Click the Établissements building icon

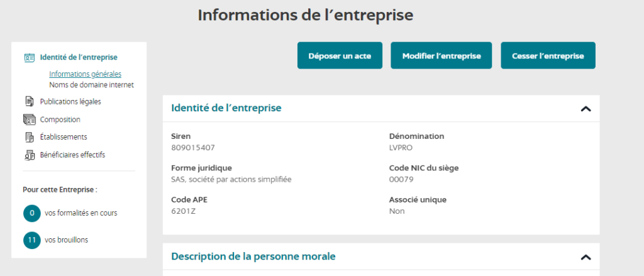pos(29,137)
